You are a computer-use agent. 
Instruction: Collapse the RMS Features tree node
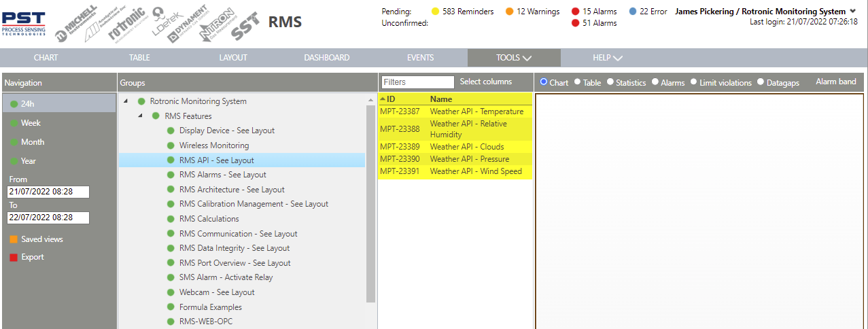tap(141, 116)
